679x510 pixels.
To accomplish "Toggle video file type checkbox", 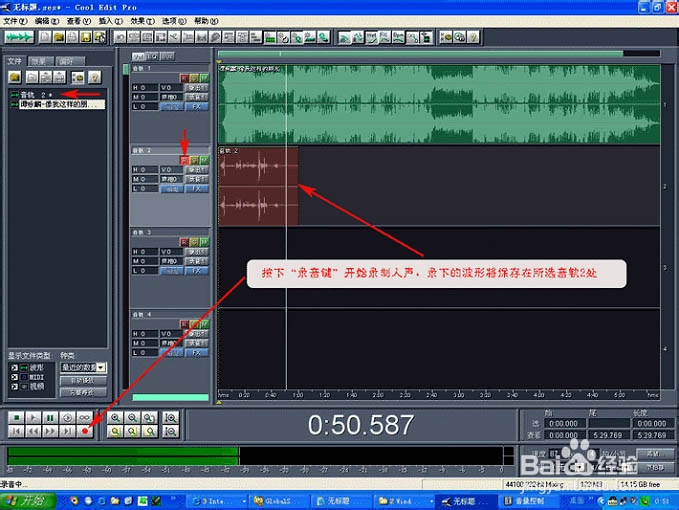I will click(x=15, y=386).
